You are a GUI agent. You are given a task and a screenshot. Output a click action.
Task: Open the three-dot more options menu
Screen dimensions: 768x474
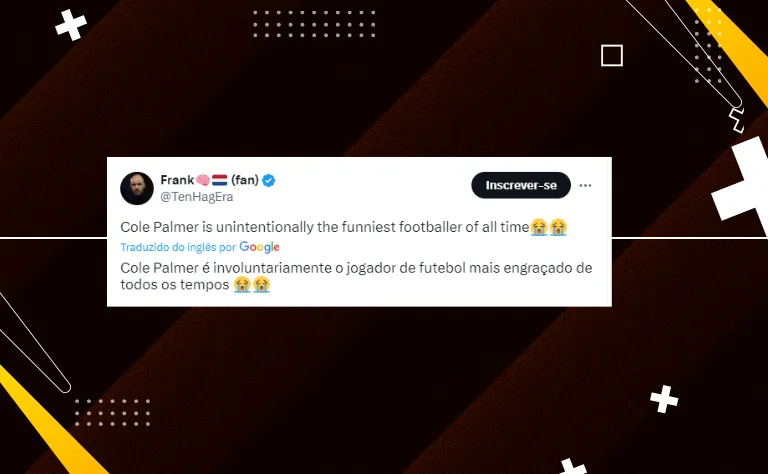(586, 185)
